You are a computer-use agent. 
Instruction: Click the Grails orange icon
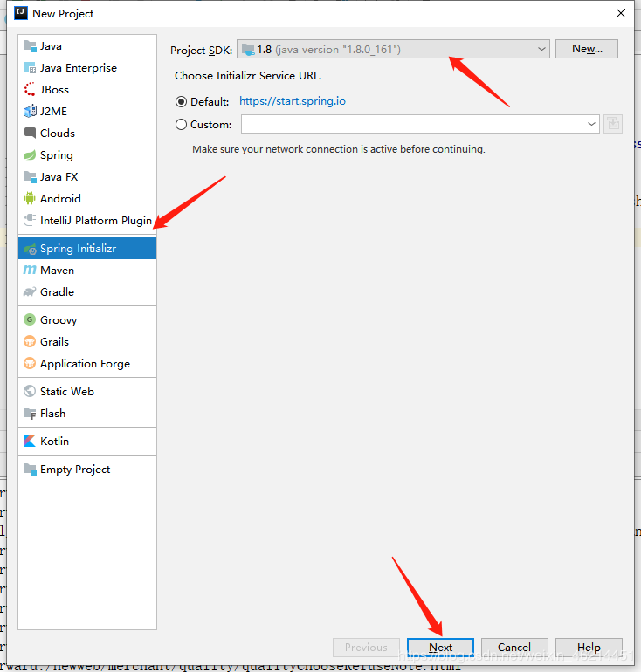coord(30,341)
